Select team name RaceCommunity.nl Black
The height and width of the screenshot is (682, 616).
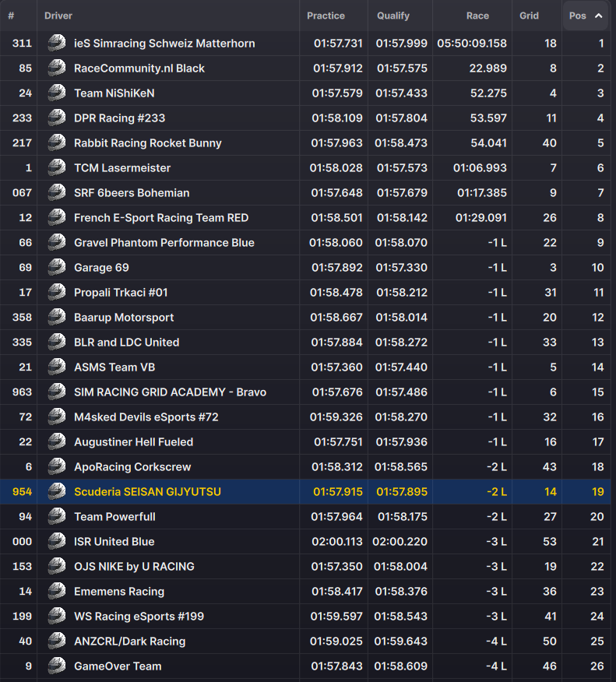coord(139,68)
